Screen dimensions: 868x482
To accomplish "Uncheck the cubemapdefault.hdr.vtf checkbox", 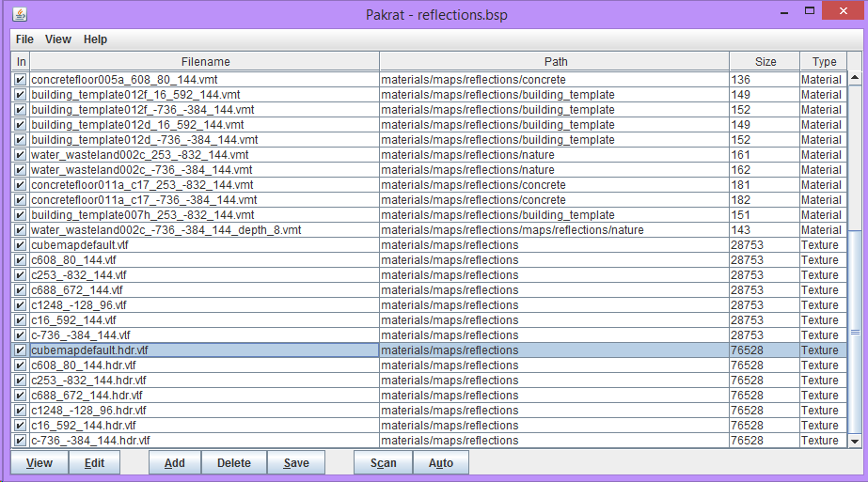I will point(20,350).
